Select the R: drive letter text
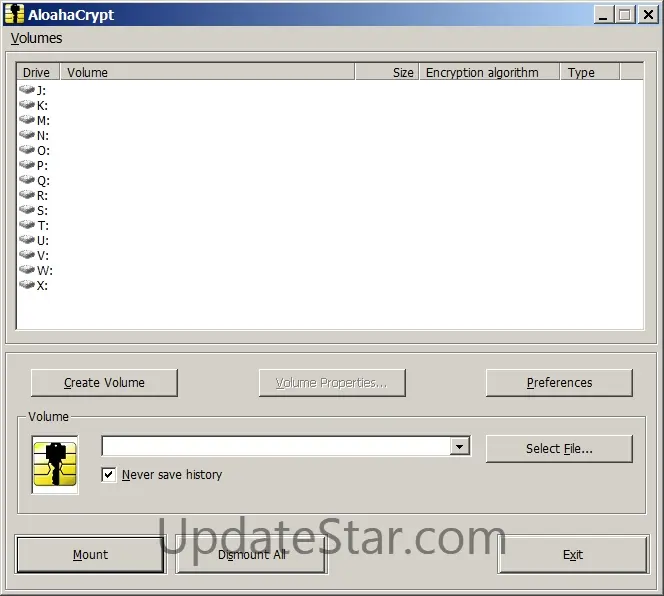 click(42, 196)
